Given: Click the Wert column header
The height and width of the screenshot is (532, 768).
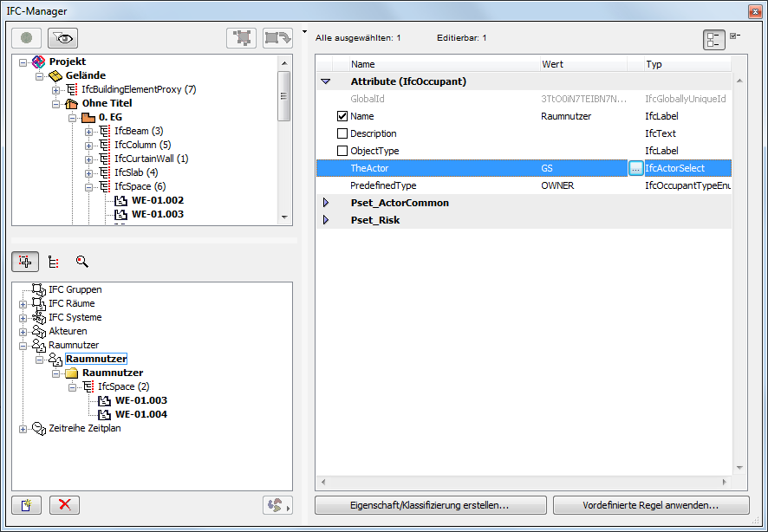Looking at the screenshot, I should pos(583,64).
